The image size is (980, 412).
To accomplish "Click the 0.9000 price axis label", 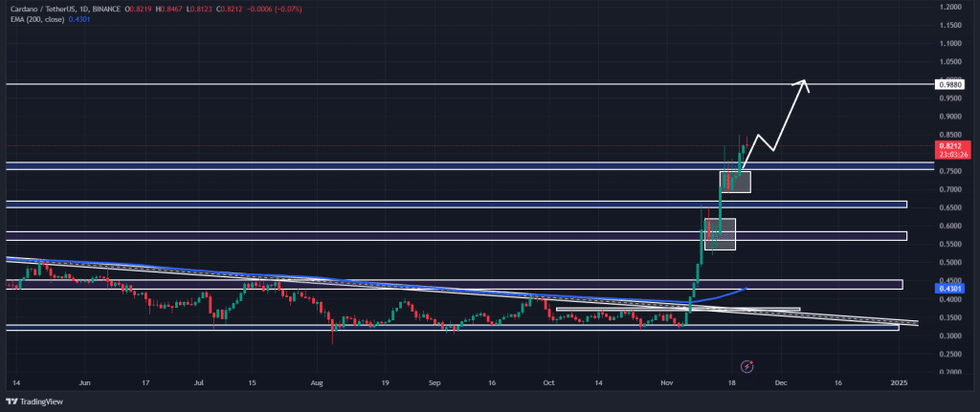I will 948,117.
